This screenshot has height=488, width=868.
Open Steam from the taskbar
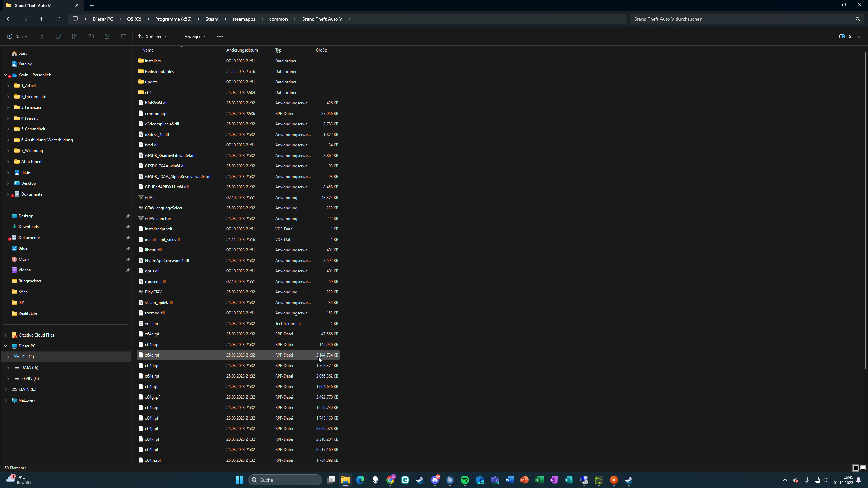[419, 480]
